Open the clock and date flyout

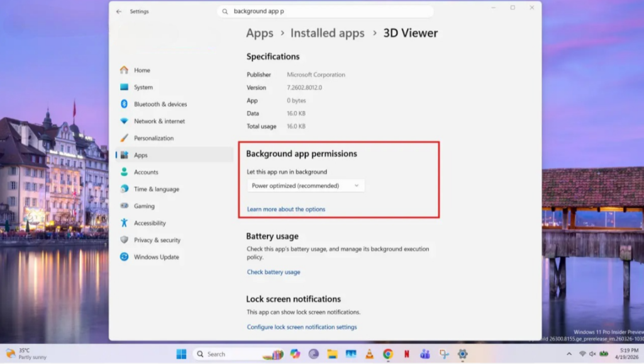pos(627,354)
